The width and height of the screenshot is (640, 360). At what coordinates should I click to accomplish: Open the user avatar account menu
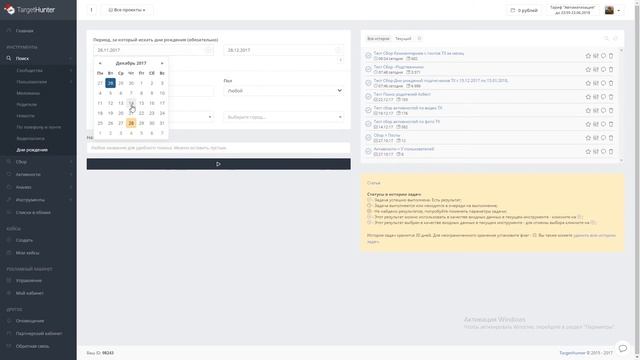point(613,10)
